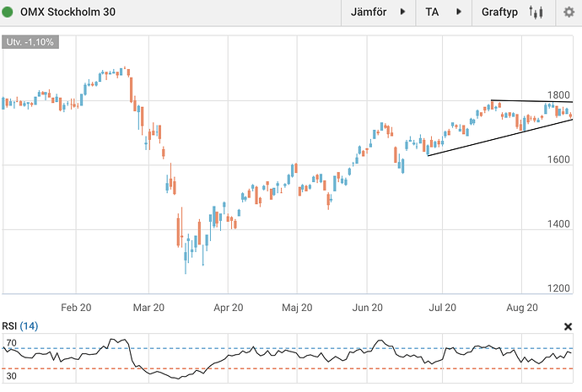Select the upper horizontal trend line
The height and width of the screenshot is (392, 582).
(x=531, y=101)
